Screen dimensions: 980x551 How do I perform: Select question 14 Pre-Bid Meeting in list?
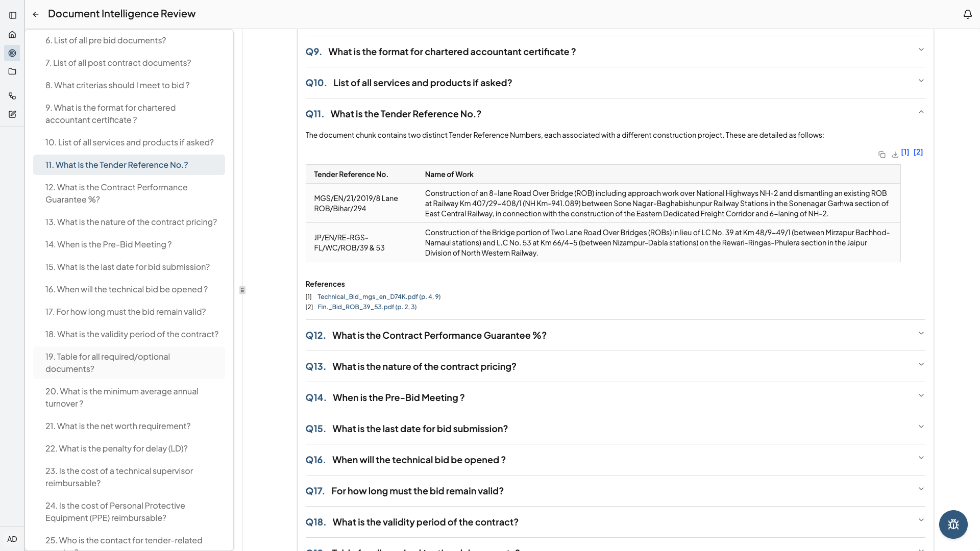[x=108, y=244]
